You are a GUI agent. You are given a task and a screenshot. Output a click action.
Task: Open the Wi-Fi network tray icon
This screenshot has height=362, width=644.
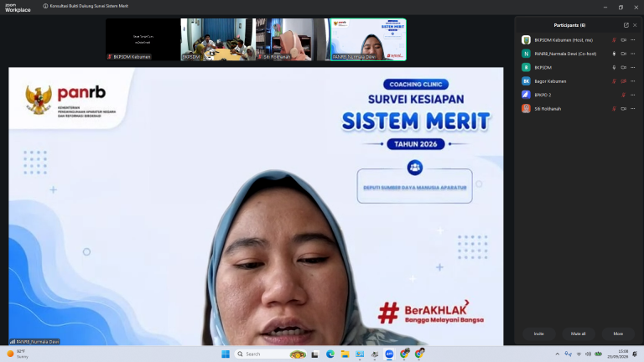pyautogui.click(x=579, y=354)
